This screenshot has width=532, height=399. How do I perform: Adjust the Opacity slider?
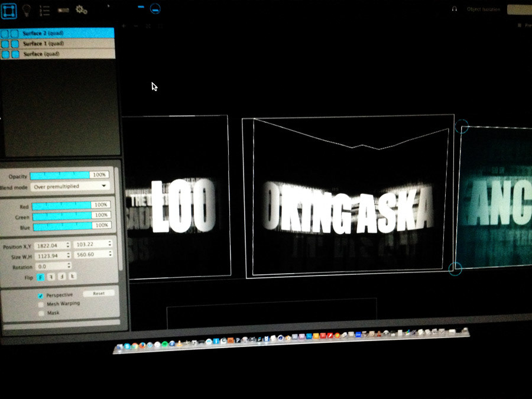coord(60,175)
